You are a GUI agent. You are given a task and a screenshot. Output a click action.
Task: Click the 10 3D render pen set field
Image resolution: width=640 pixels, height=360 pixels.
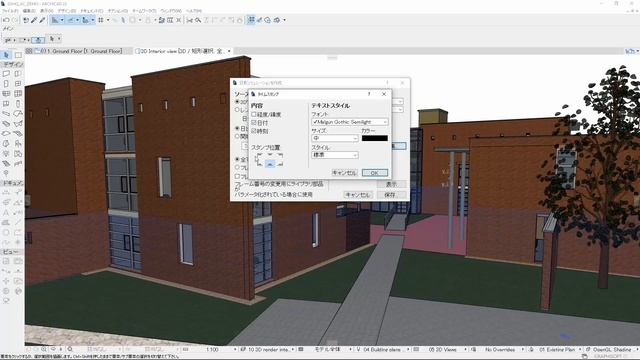268,350
